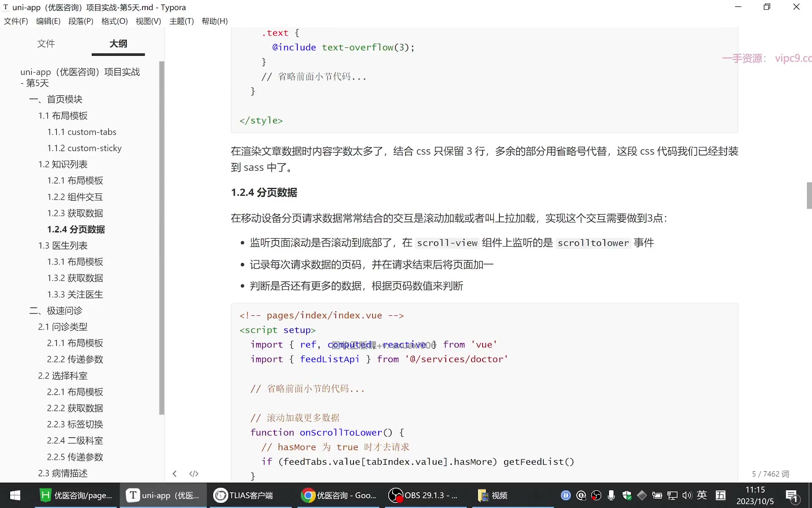Go to outline heading 1.3 医生列表
Viewport: 812px width, 508px height.
click(63, 246)
